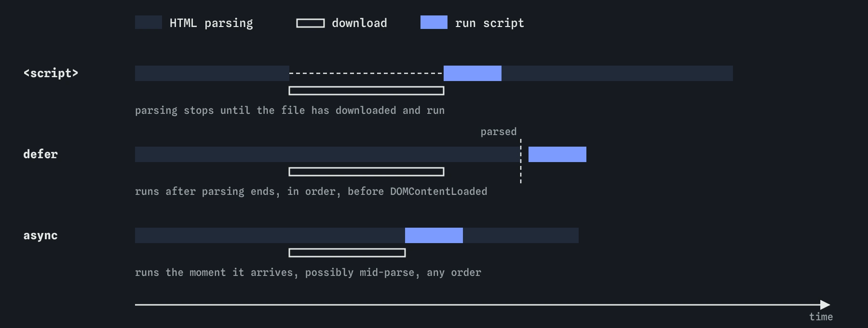
Task: Click the download bar in the <script> row
Action: click(366, 91)
